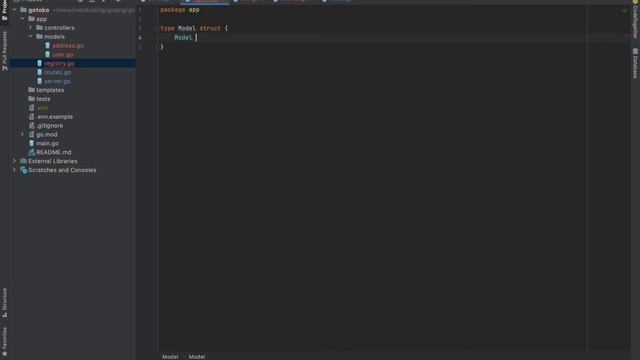Select address.go in the project tree
Viewport: 640px width, 360px height.
click(68, 46)
